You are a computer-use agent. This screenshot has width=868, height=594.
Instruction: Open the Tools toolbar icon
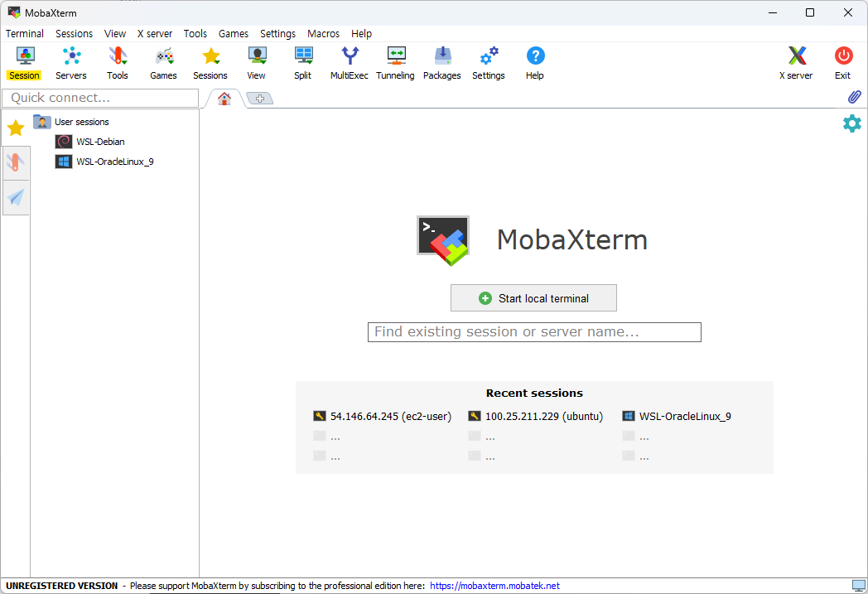click(118, 64)
